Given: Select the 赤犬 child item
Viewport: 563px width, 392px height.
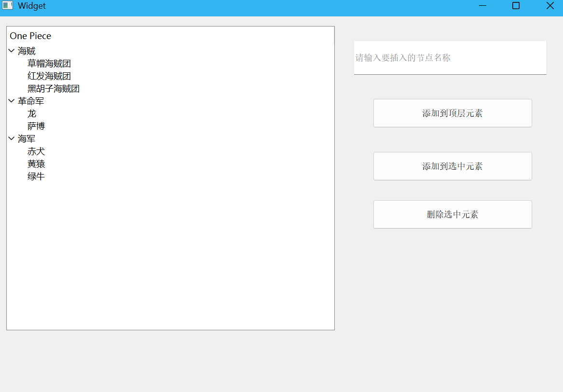Looking at the screenshot, I should (36, 151).
